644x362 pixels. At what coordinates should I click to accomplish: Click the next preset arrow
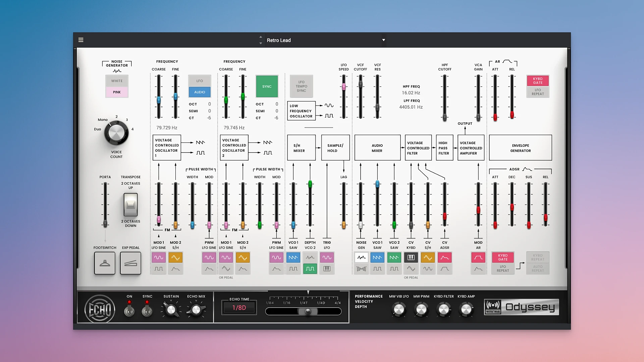261,43
